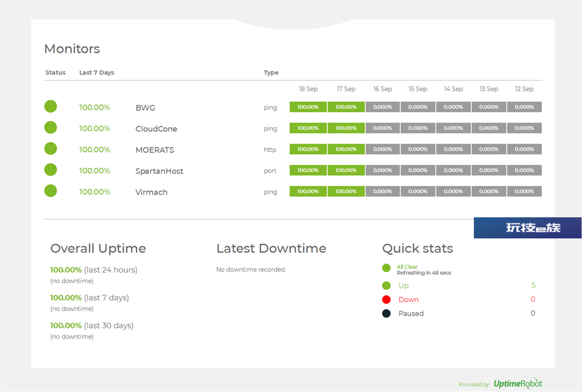This screenshot has width=582, height=392.
Task: Click CloudCone's 18 Sep uptime bar
Action: (308, 128)
